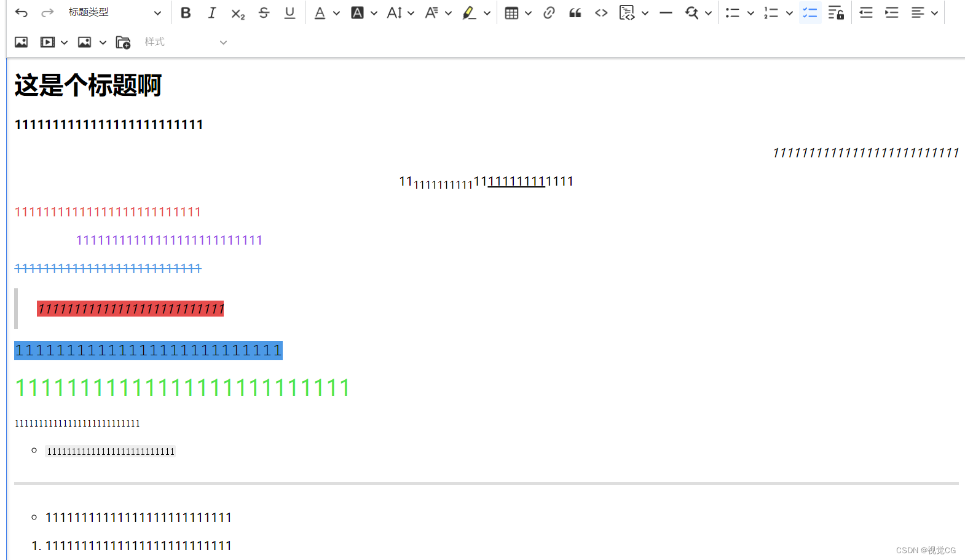Click the bold line of ones
Viewport: 965px width, 560px height.
(109, 125)
